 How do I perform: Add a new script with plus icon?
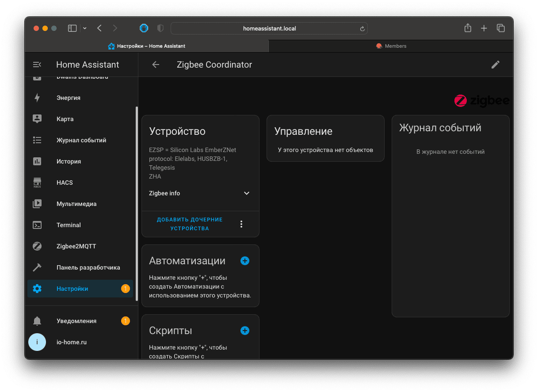pyautogui.click(x=245, y=331)
